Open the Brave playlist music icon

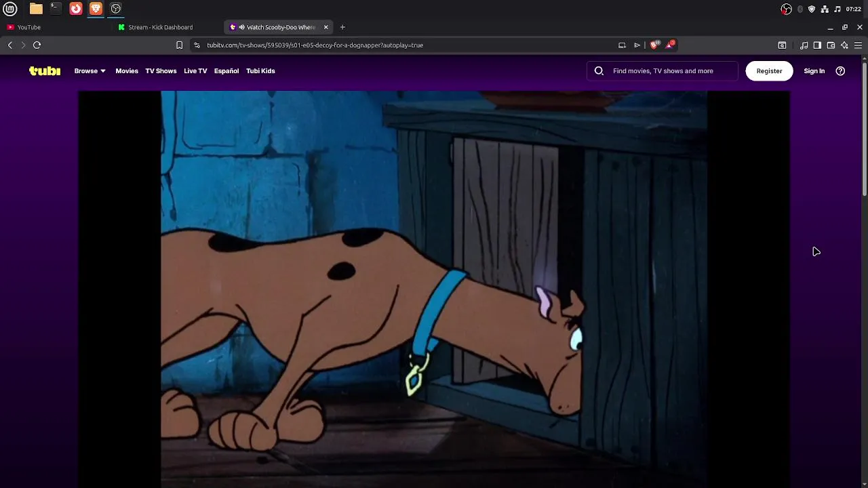[804, 45]
